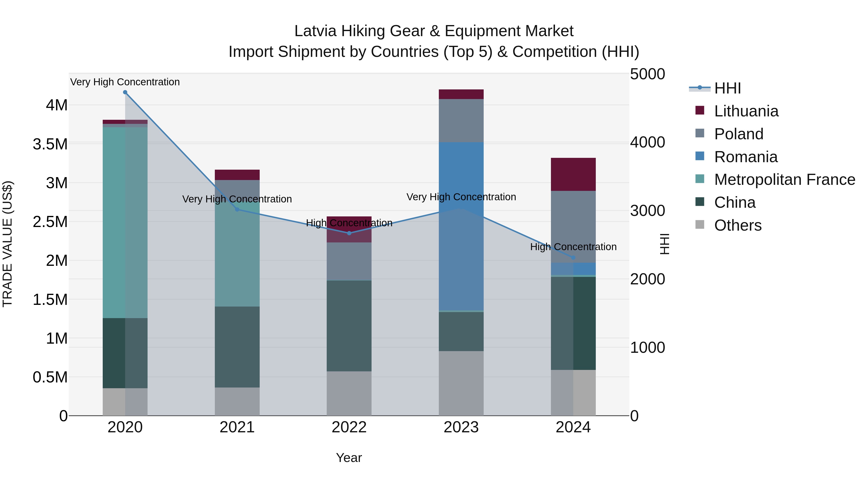Toggle the China legend entry
The height and width of the screenshot is (488, 868).
coord(725,202)
